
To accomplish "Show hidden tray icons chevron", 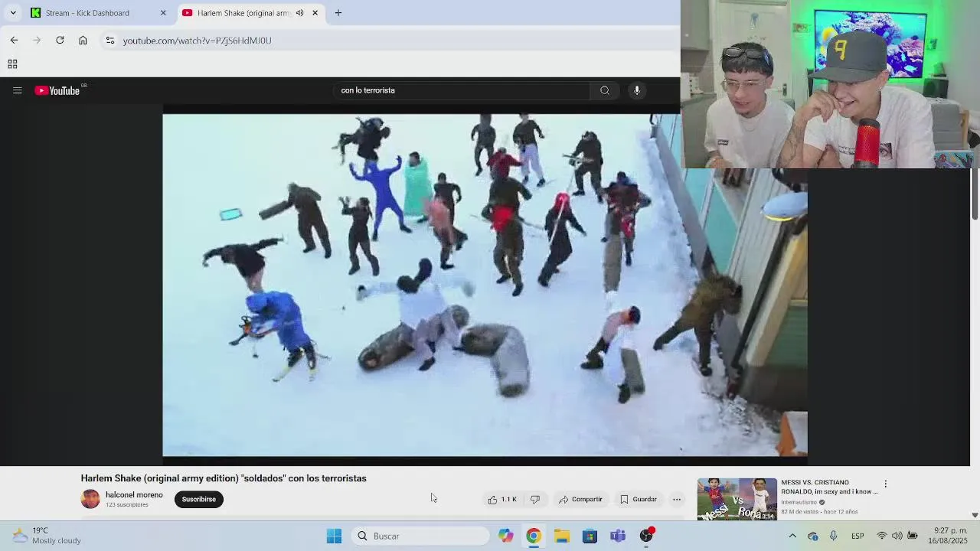I will tap(792, 536).
